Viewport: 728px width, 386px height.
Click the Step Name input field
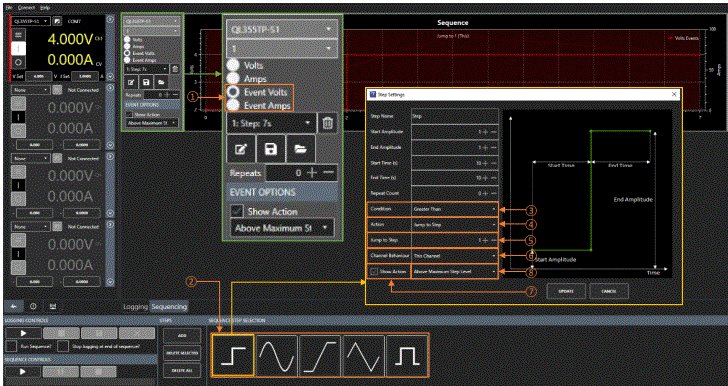455,117
